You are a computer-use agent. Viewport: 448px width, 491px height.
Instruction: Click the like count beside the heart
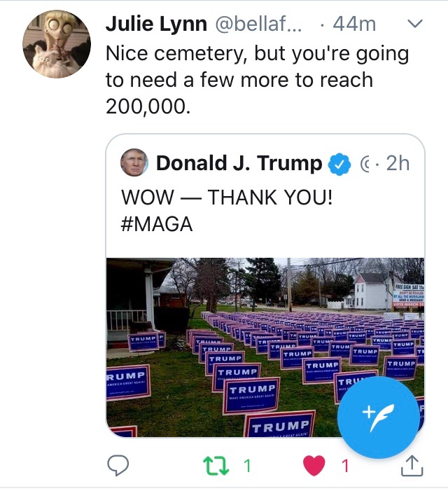click(344, 465)
